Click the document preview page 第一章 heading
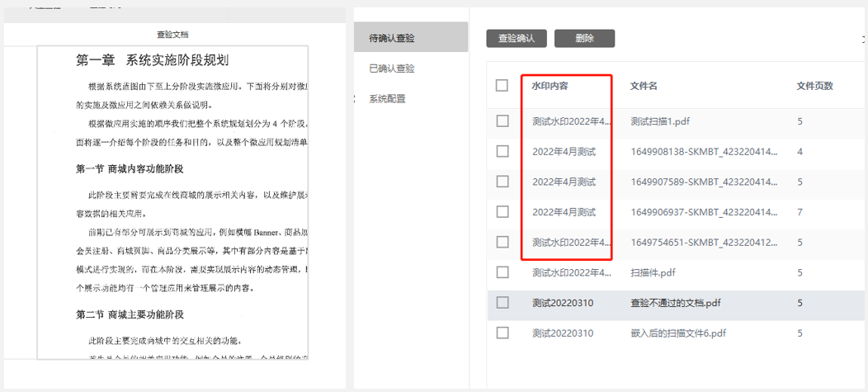Viewport: 868px width, 392px height. click(152, 60)
